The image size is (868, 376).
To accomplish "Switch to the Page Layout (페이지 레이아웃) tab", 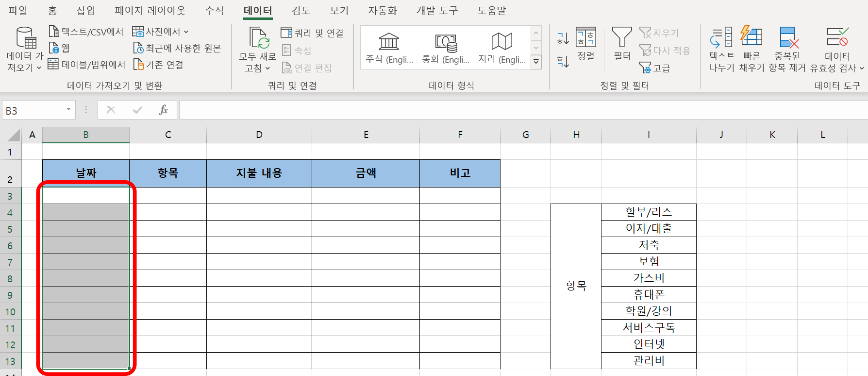I will [150, 11].
